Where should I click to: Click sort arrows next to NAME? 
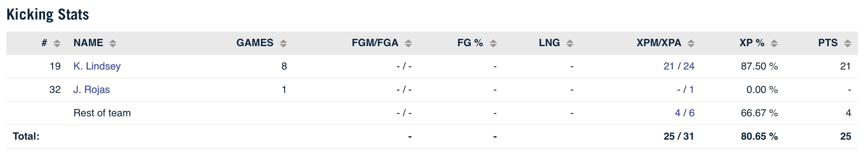(x=113, y=43)
